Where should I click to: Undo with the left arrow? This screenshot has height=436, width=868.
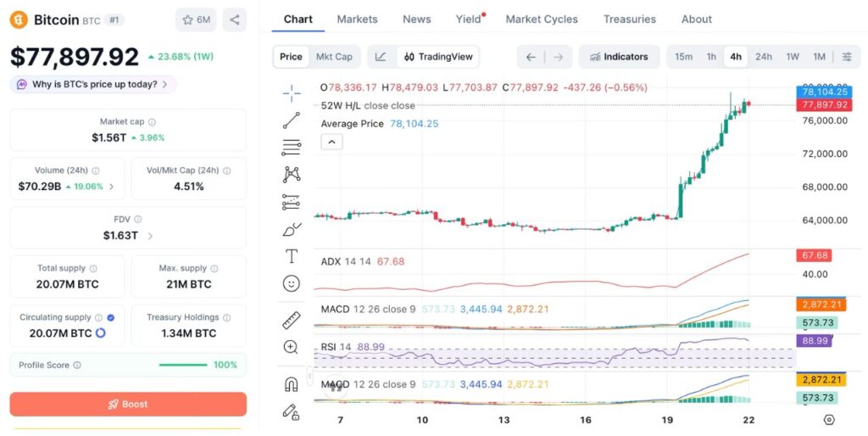(x=531, y=57)
